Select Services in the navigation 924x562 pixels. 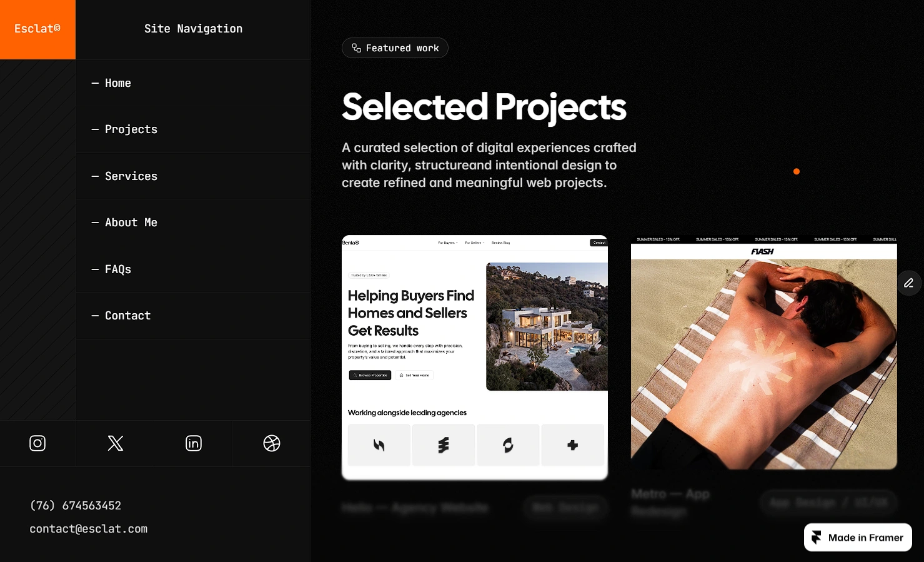(193, 176)
